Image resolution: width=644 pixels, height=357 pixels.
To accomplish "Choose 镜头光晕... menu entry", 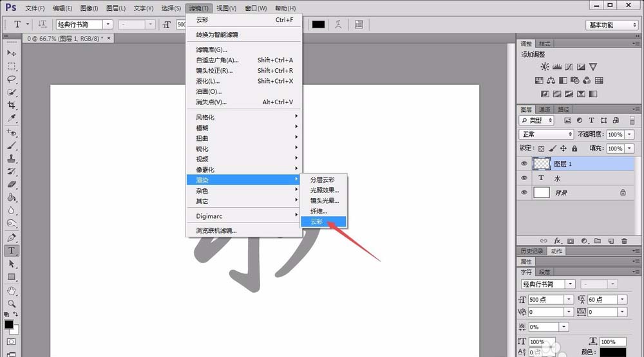I will coord(324,201).
